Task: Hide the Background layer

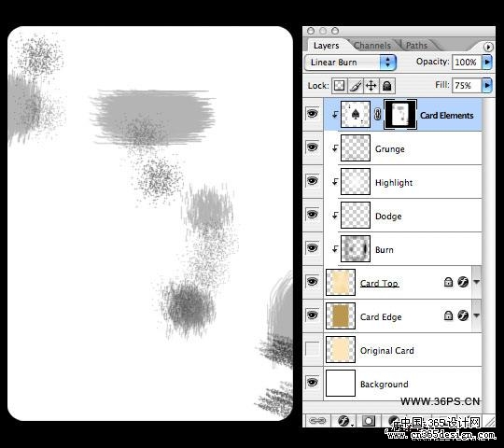Action: (x=313, y=382)
